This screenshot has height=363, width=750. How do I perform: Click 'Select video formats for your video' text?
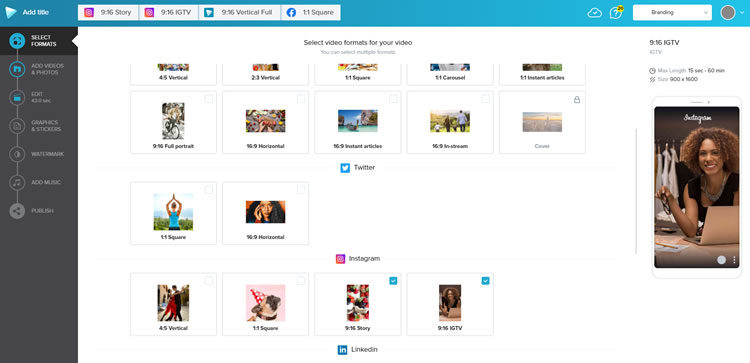358,43
